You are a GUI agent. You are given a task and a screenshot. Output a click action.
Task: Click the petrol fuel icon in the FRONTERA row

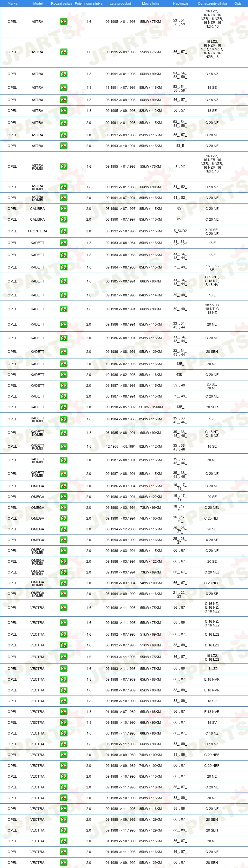pyautogui.click(x=63, y=231)
